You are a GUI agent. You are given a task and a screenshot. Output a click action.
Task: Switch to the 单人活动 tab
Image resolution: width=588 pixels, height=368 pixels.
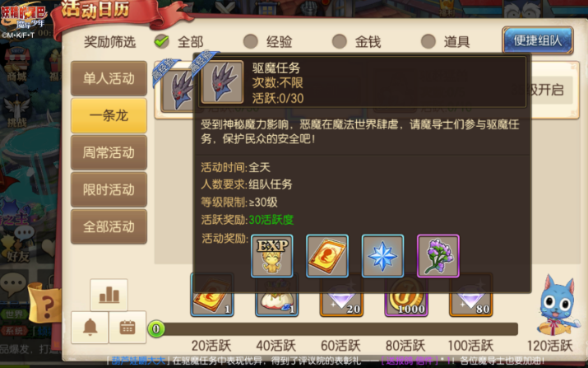tap(109, 78)
